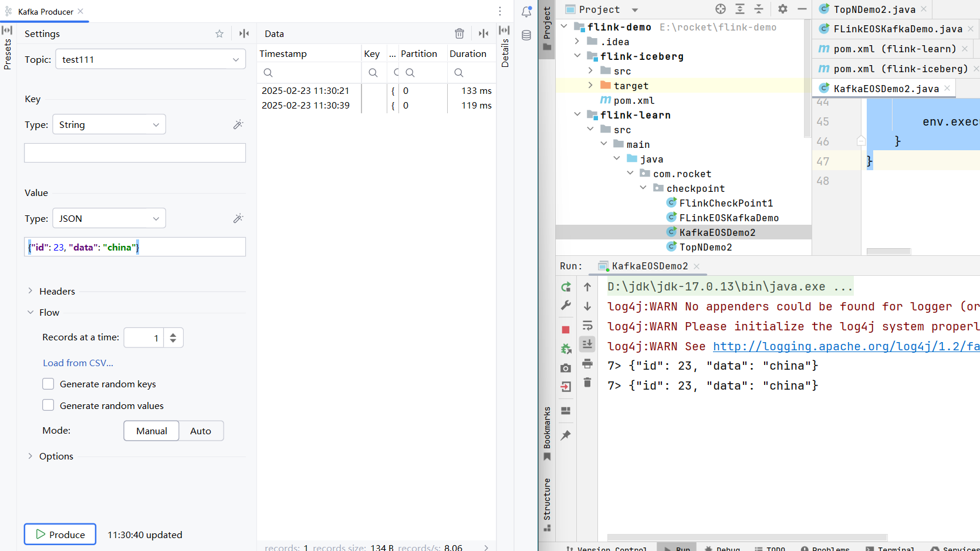
Task: Stop the running process with the red square
Action: coord(566,330)
